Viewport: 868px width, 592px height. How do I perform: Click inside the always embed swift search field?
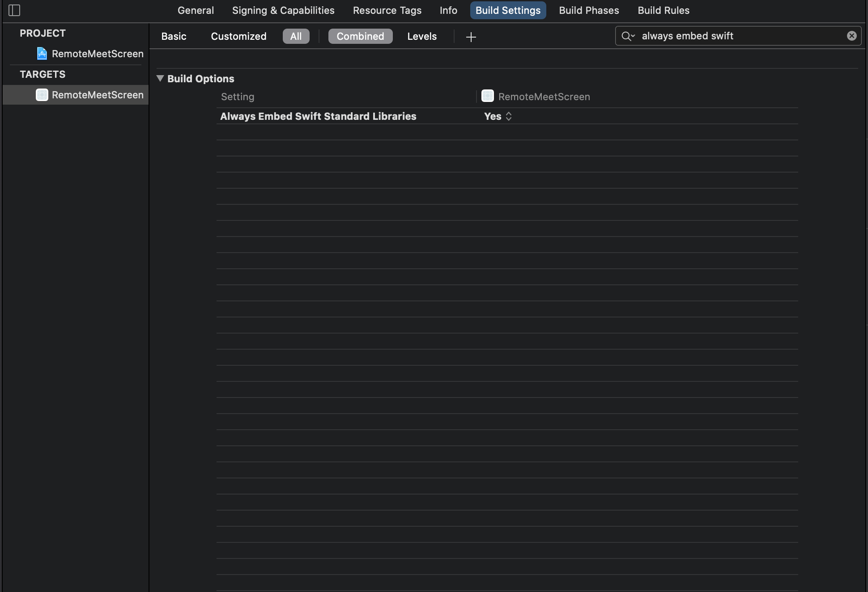[738, 36]
